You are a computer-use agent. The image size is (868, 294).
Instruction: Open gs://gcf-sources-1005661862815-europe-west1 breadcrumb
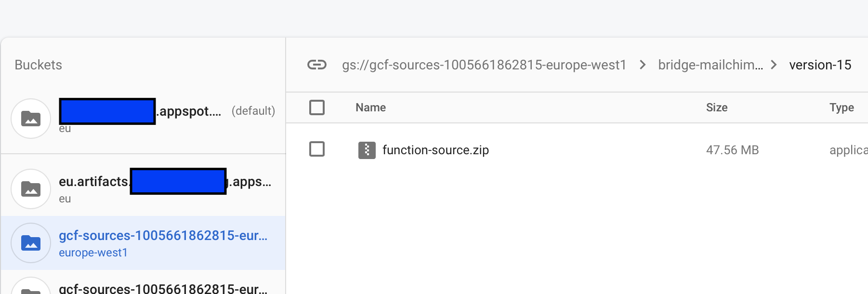pos(484,65)
